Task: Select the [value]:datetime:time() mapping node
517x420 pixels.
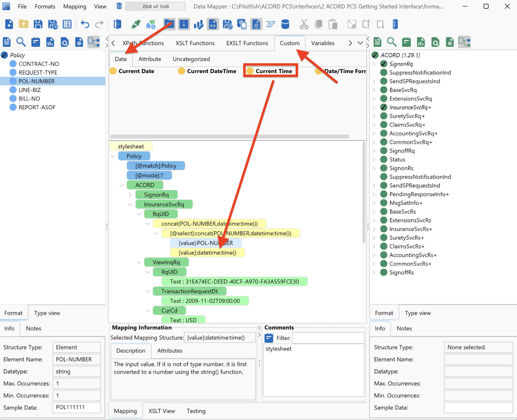Action: pyautogui.click(x=208, y=253)
